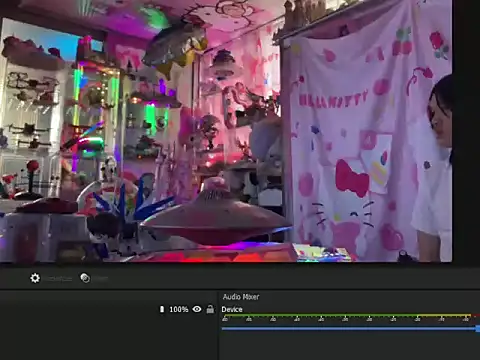Toggle the source lock padlock
480x360 pixels.
[210, 309]
